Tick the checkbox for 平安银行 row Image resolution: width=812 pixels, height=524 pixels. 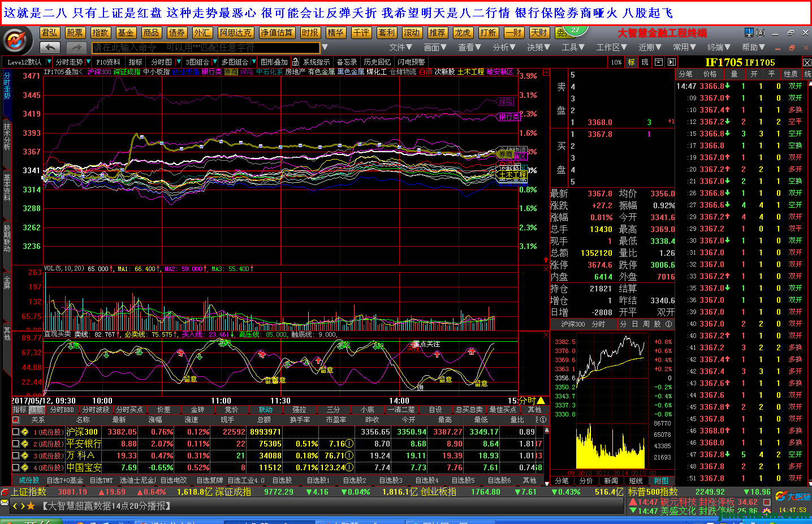[x=16, y=444]
